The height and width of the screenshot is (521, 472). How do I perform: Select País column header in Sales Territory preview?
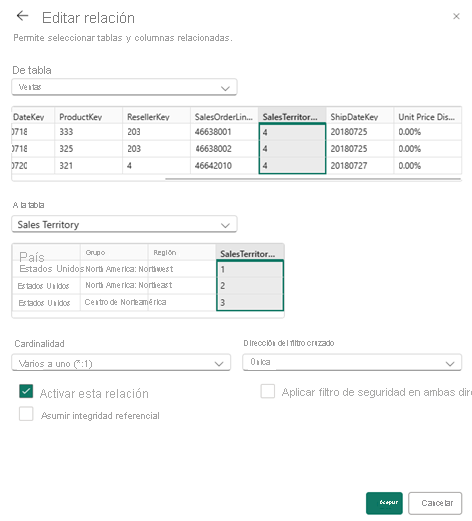[x=46, y=253]
